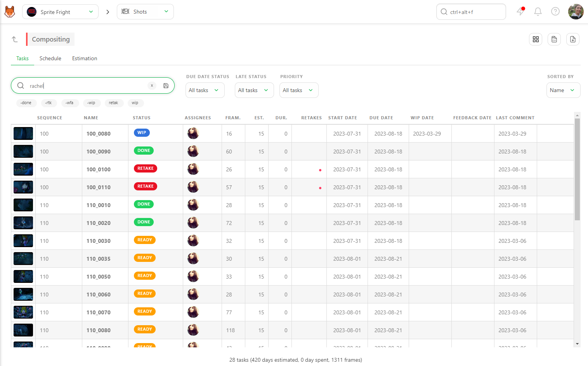Click the Kitsu fox logo
Viewport: 588px width, 366px height.
click(10, 12)
